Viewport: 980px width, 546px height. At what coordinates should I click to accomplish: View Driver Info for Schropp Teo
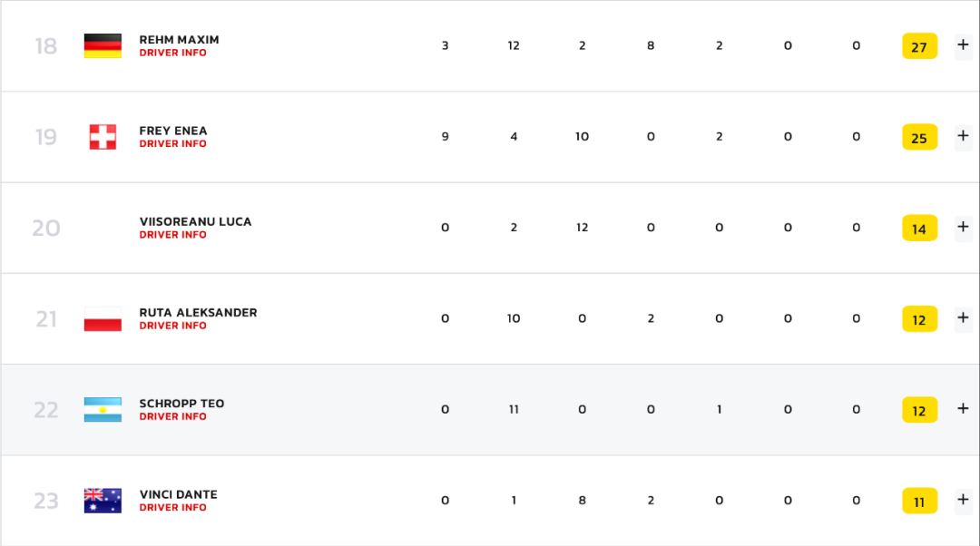172,417
